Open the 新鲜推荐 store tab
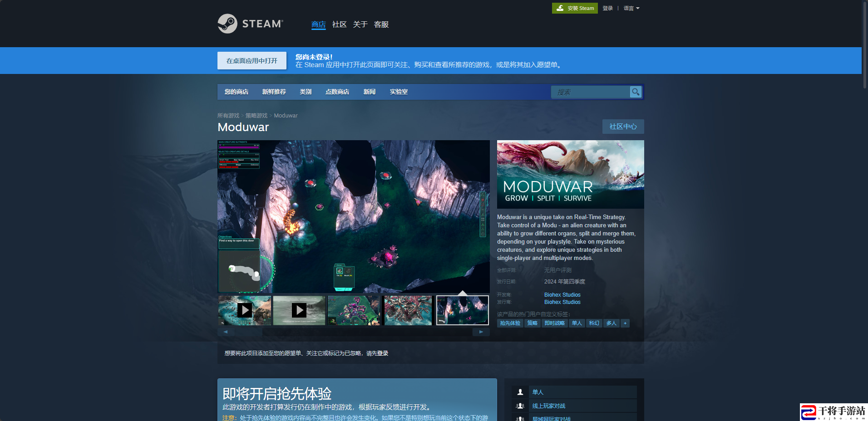The width and height of the screenshot is (868, 421). [x=274, y=92]
